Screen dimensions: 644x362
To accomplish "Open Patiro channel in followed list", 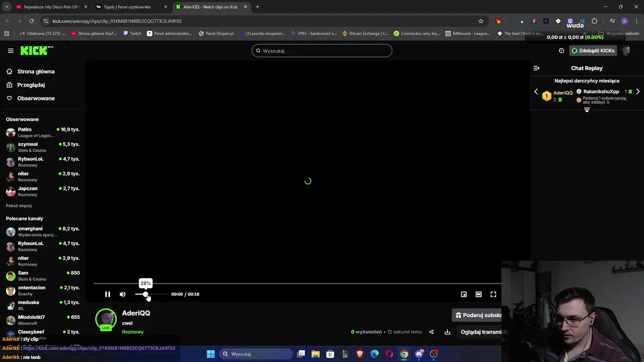I will 43,132.
